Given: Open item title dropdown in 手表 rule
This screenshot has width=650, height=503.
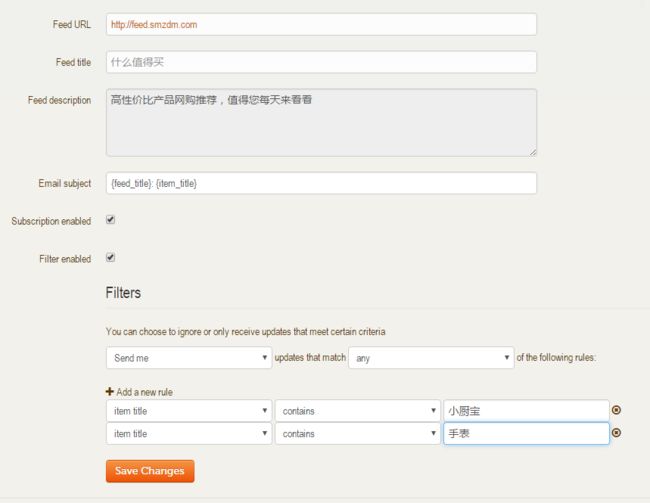Looking at the screenshot, I should 189,433.
